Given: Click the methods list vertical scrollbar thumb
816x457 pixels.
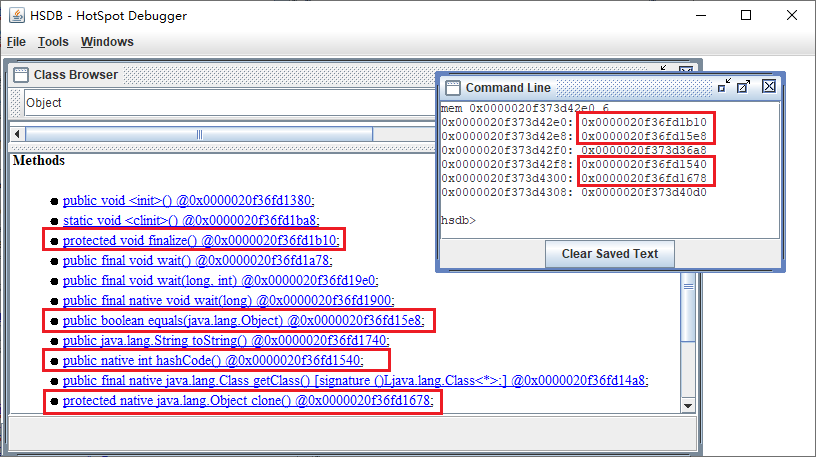Looking at the screenshot, I should click(688, 307).
